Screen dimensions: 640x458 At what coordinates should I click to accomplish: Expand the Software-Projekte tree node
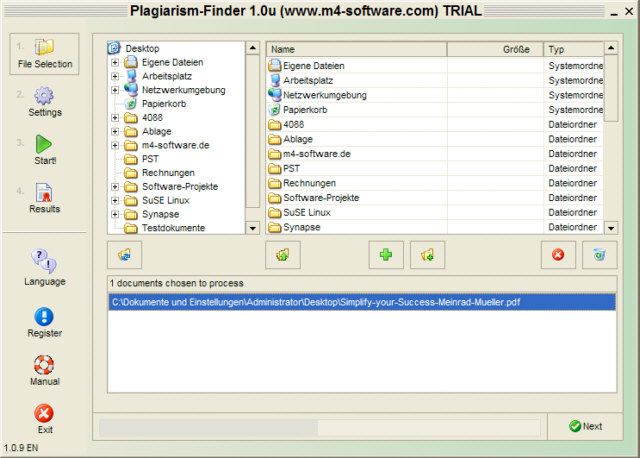(x=115, y=187)
